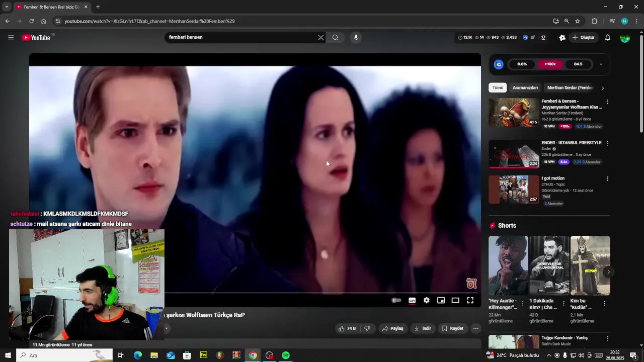This screenshot has height=362, width=644.
Task: Click the browser address bar URL
Action: (x=149, y=21)
